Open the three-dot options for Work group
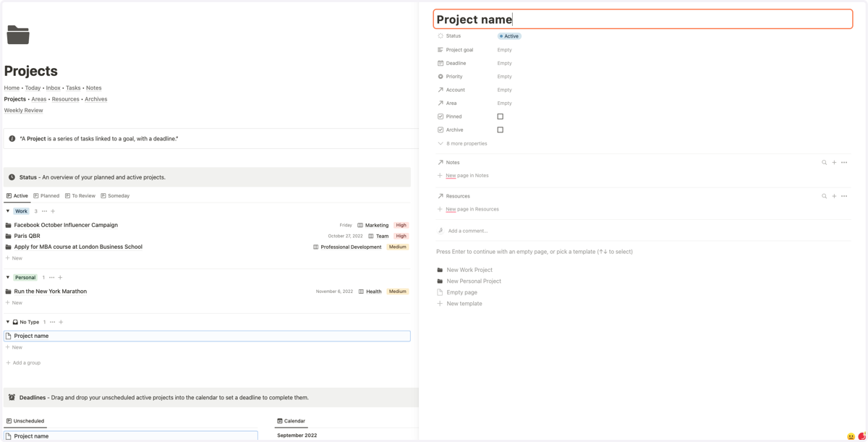Viewport: 868px width, 442px height. point(44,211)
